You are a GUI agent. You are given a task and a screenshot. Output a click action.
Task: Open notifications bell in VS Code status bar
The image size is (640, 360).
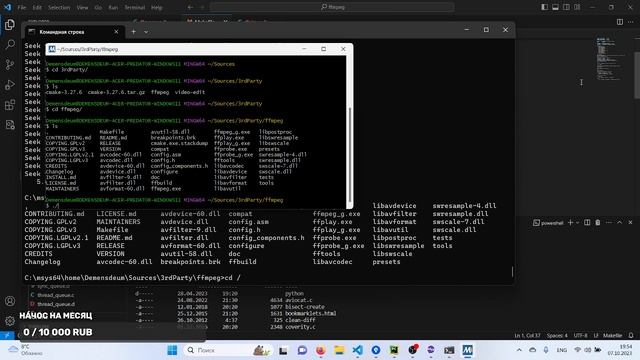(631, 336)
